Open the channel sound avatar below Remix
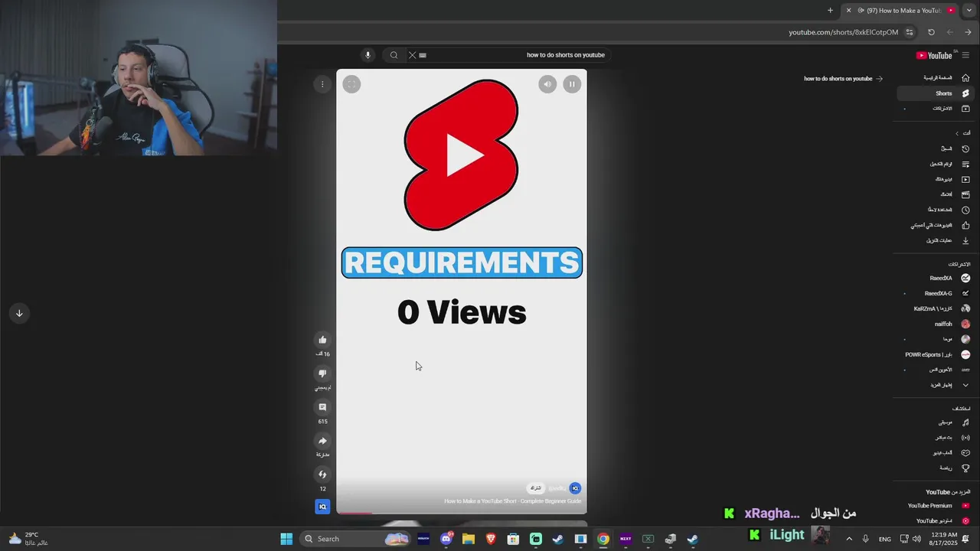 [x=322, y=507]
